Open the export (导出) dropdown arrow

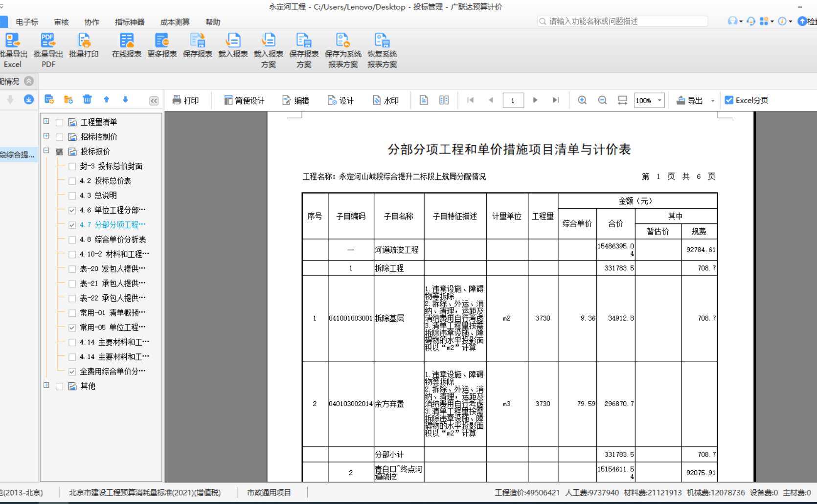point(713,101)
